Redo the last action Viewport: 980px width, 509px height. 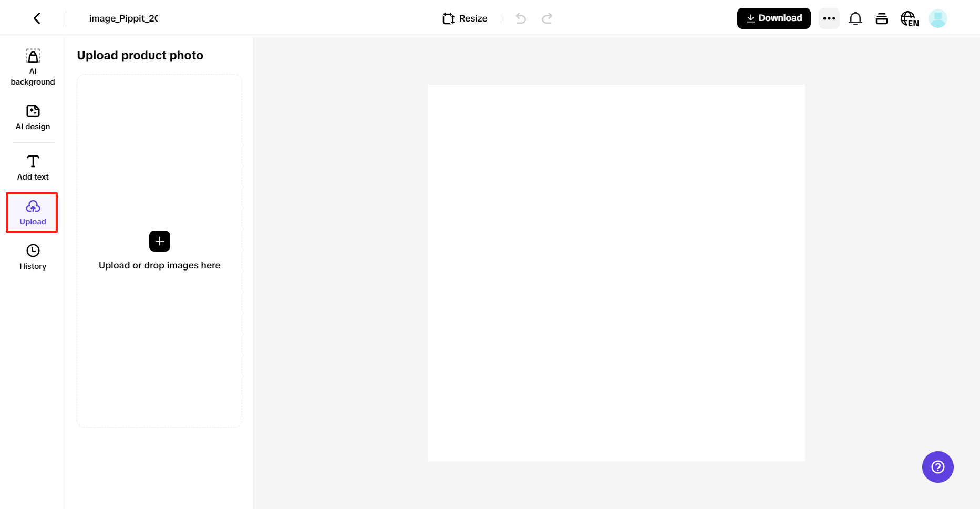tap(547, 18)
